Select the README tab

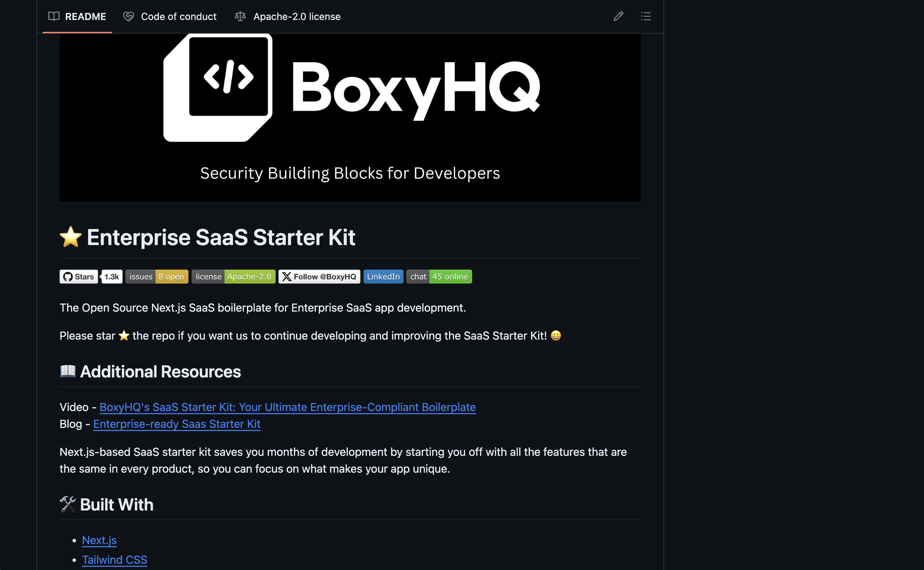coord(77,16)
